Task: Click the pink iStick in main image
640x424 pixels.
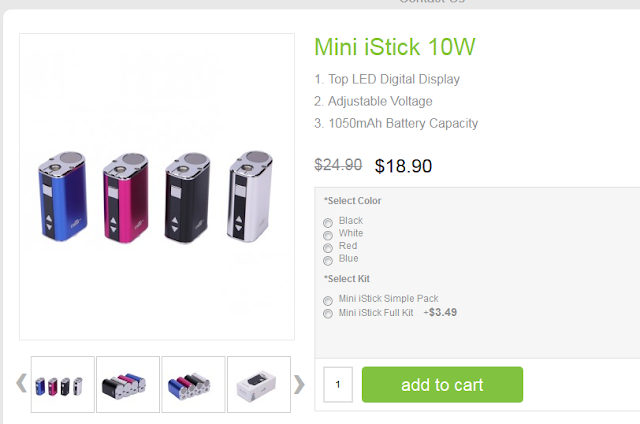Action: (127, 195)
